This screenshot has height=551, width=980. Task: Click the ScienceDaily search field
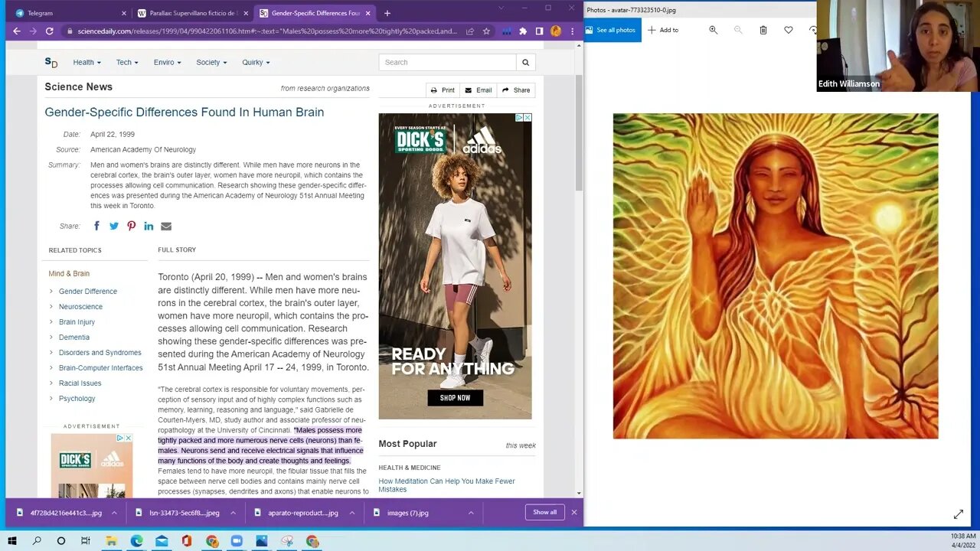pos(447,63)
